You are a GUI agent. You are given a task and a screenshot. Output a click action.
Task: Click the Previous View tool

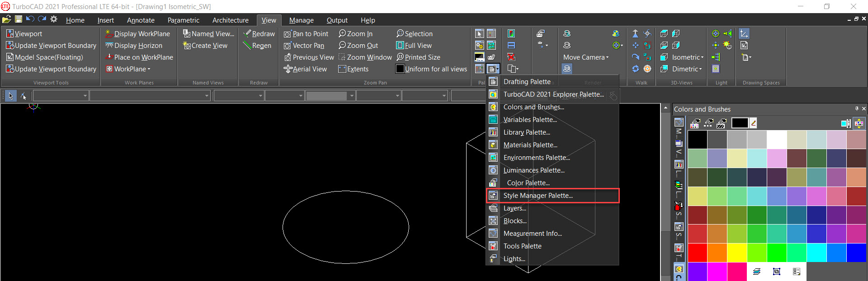(x=309, y=57)
